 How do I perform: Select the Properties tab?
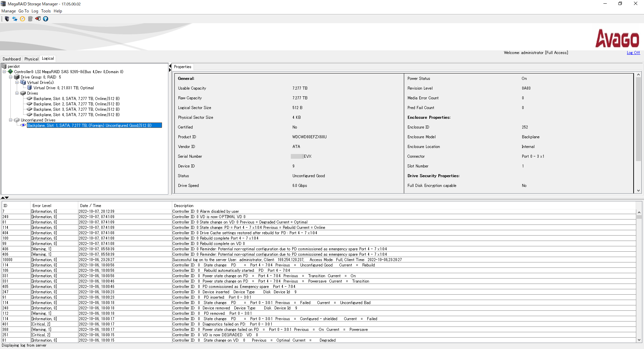183,67
